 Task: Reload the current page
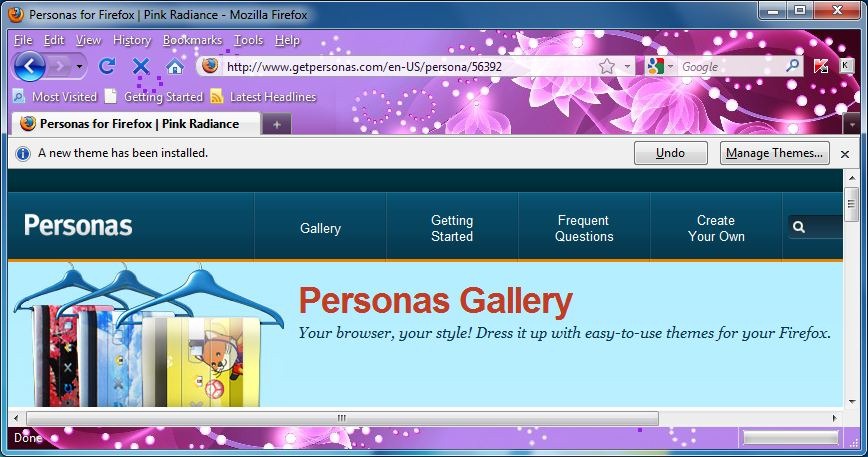tap(107, 66)
